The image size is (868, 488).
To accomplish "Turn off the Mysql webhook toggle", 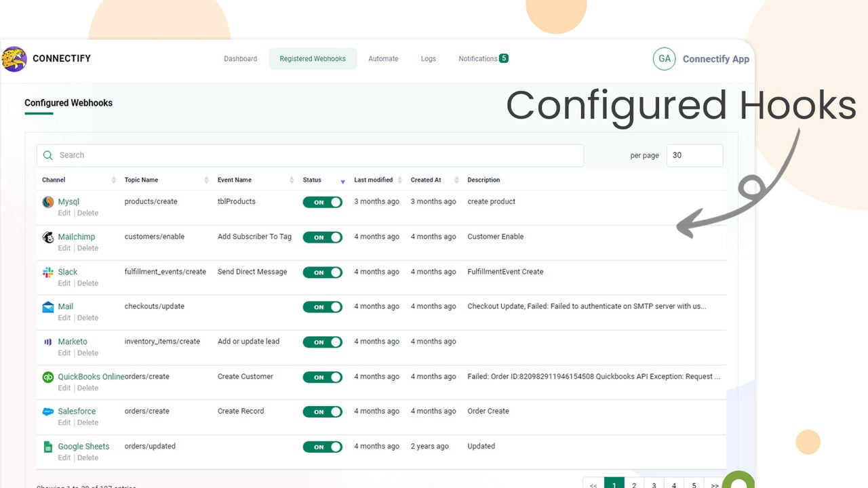I will (323, 202).
